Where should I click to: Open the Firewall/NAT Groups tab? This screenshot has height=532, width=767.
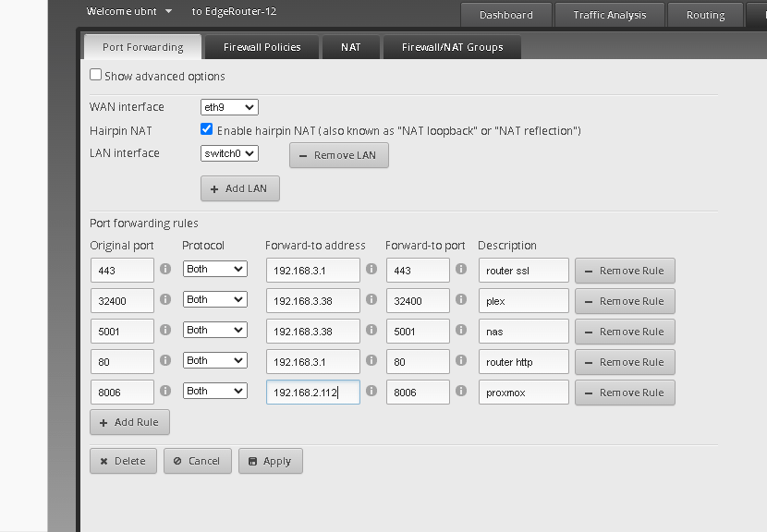pyautogui.click(x=453, y=47)
